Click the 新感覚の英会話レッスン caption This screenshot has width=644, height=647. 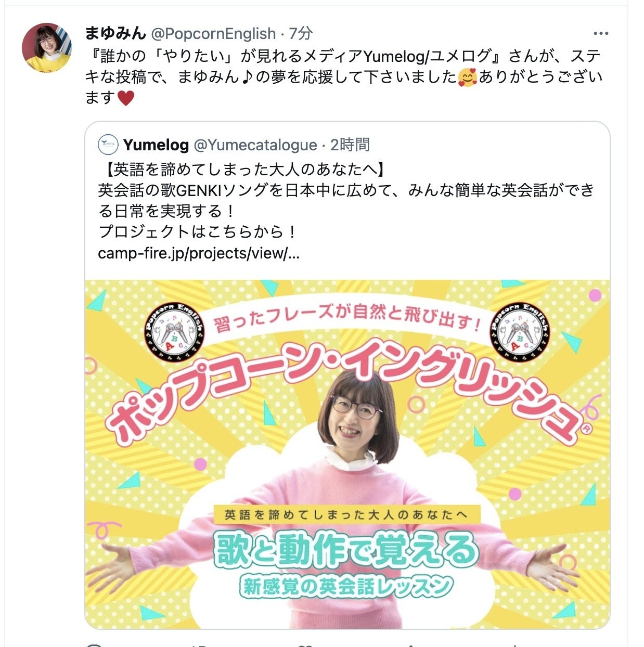[x=346, y=587]
